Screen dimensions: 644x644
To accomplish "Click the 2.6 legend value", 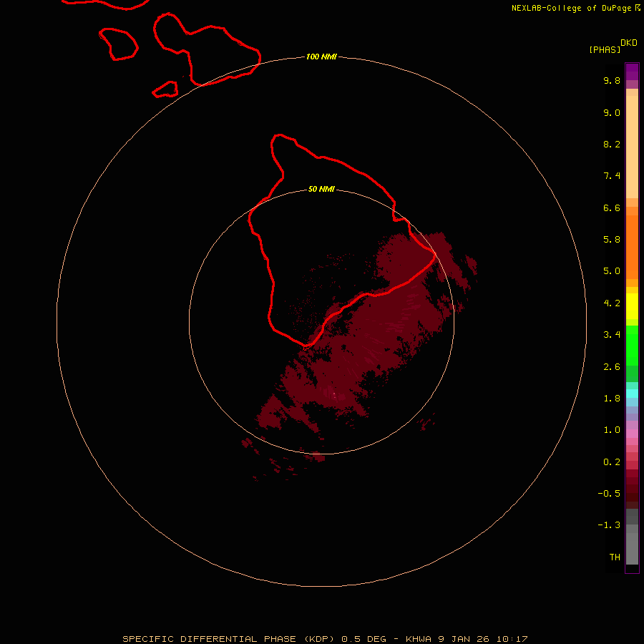I will pyautogui.click(x=612, y=367).
